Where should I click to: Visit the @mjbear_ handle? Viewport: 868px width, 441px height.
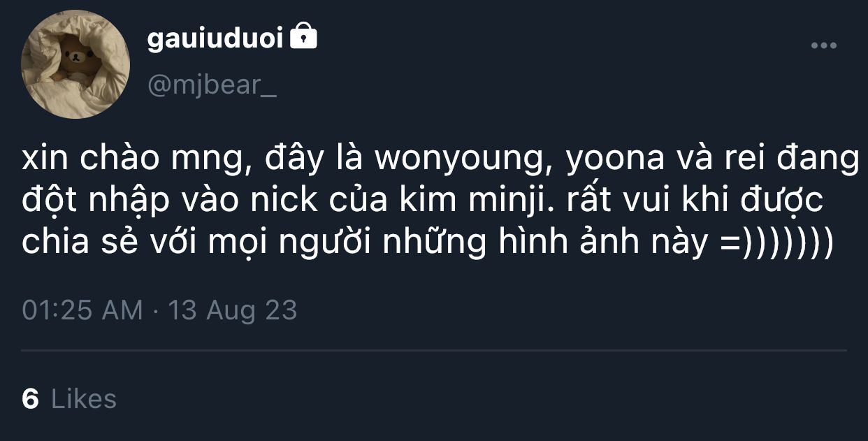point(212,86)
